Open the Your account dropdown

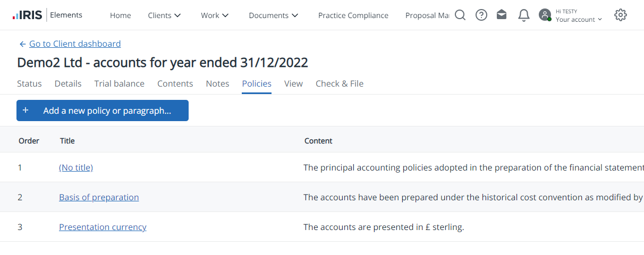(x=579, y=19)
